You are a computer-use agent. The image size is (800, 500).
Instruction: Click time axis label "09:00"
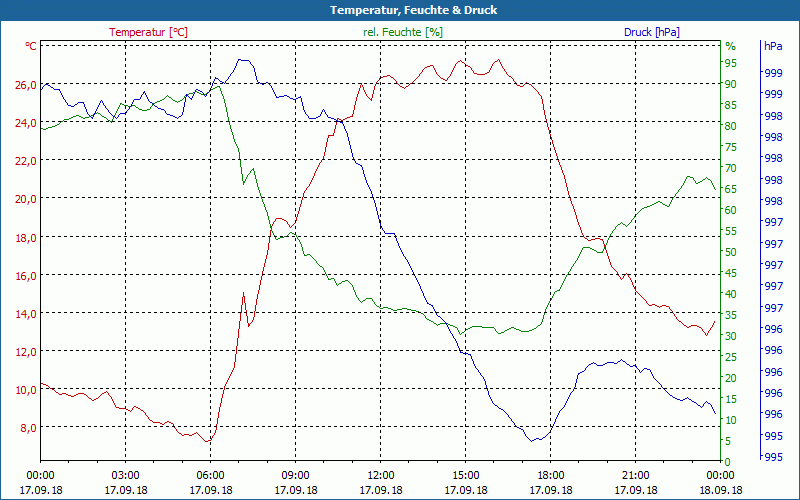295,476
